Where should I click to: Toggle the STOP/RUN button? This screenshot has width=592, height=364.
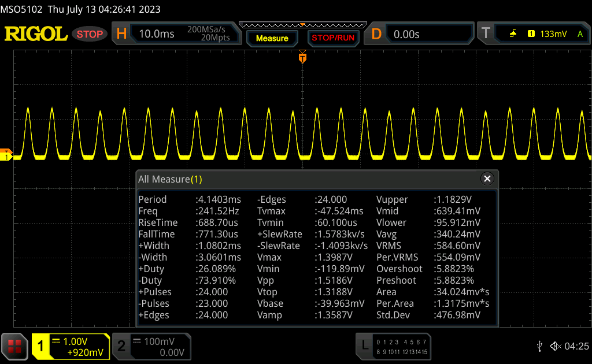333,38
